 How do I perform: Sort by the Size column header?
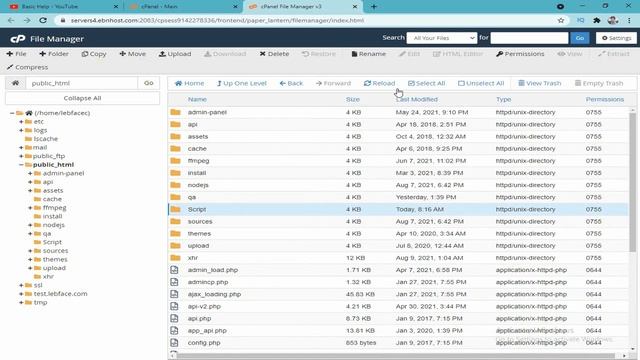pyautogui.click(x=353, y=99)
